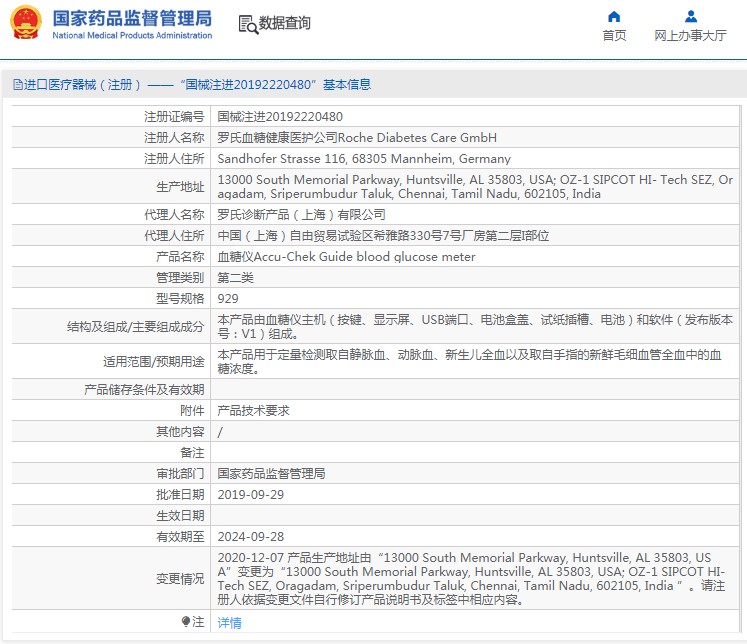The height and width of the screenshot is (644, 747).
Task: Click the 型号规格 row label
Action: 180,299
